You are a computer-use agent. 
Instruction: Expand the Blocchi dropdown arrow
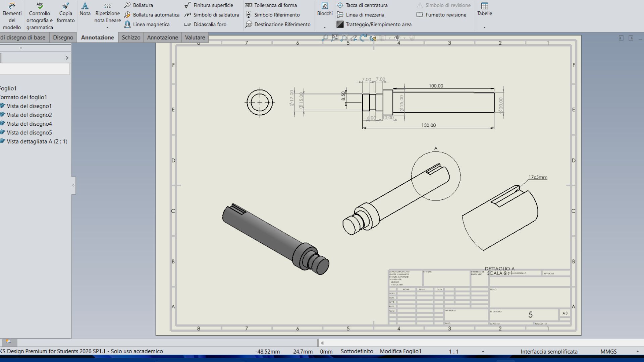(x=325, y=27)
